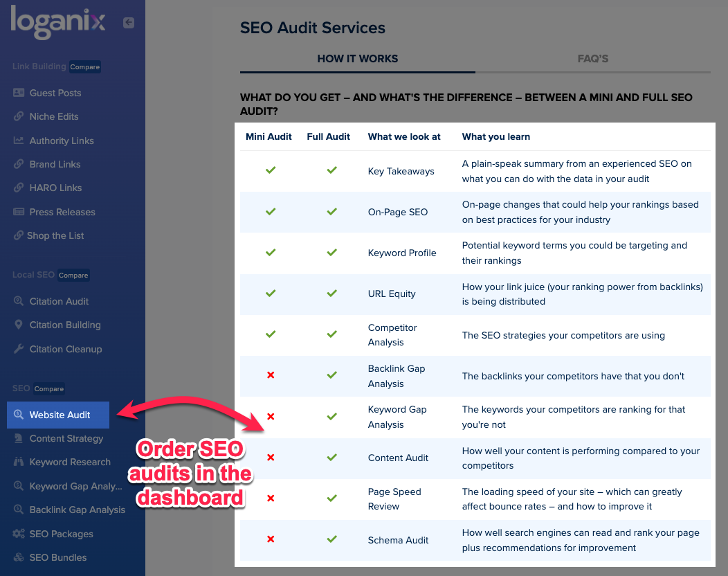728x576 pixels.
Task: Open Press Releases page
Action: [x=62, y=213]
